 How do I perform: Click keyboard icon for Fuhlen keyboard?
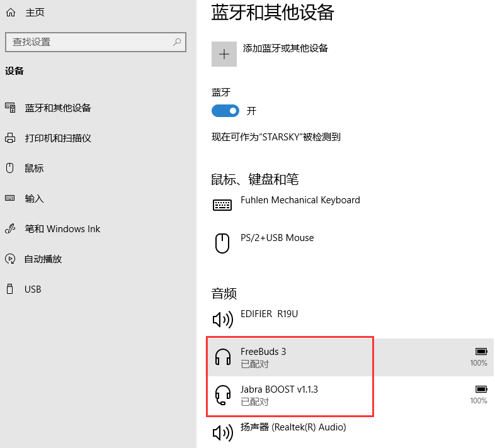tap(222, 205)
